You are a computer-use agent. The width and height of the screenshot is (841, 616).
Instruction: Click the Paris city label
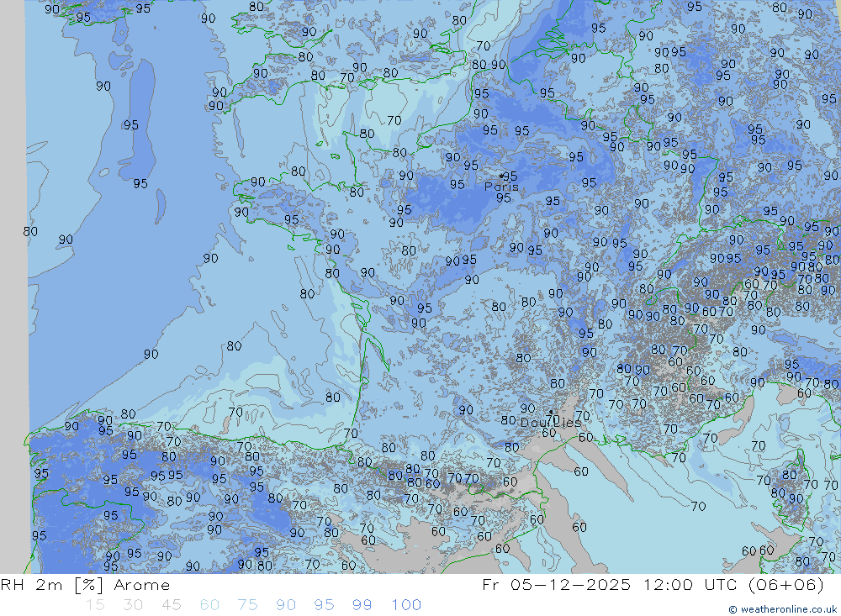pos(501,187)
